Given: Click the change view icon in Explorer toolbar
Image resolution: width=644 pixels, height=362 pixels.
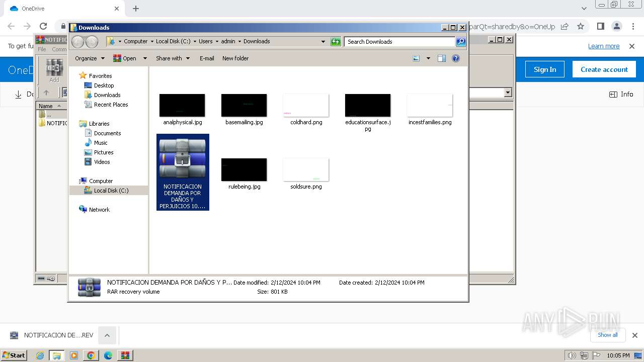Looking at the screenshot, I should pos(416,58).
